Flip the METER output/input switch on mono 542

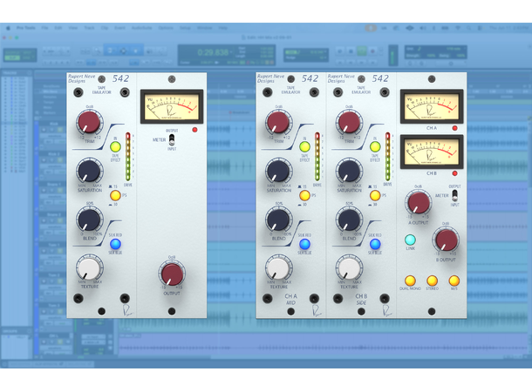(x=172, y=139)
